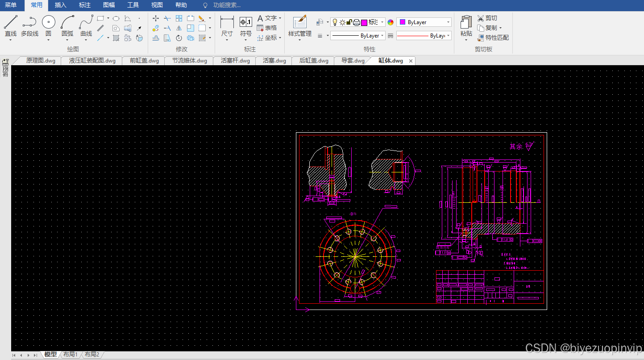Image resolution: width=644 pixels, height=360 pixels.
Task: Switch to the 帮助 ribbon tab
Action: click(181, 5)
